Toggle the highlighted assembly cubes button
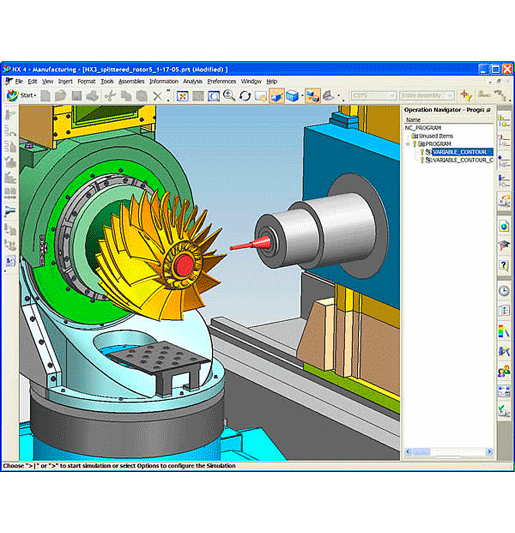 312,96
